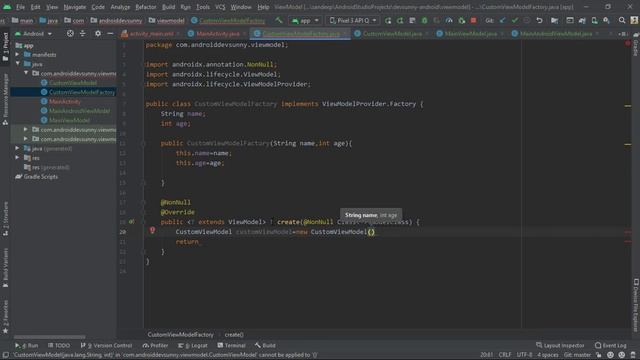The width and height of the screenshot is (640, 360).
Task: Click the Revert undo arrow icon
Action: [539, 20]
